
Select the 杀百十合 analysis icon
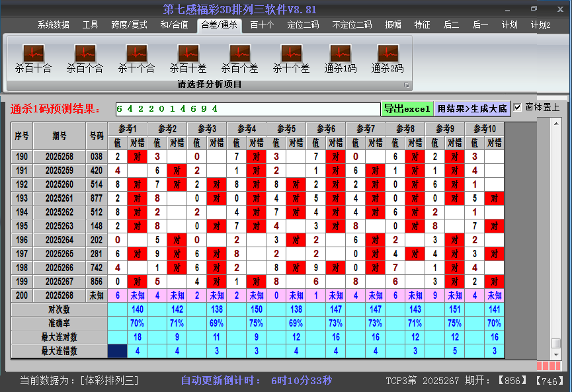[32, 56]
